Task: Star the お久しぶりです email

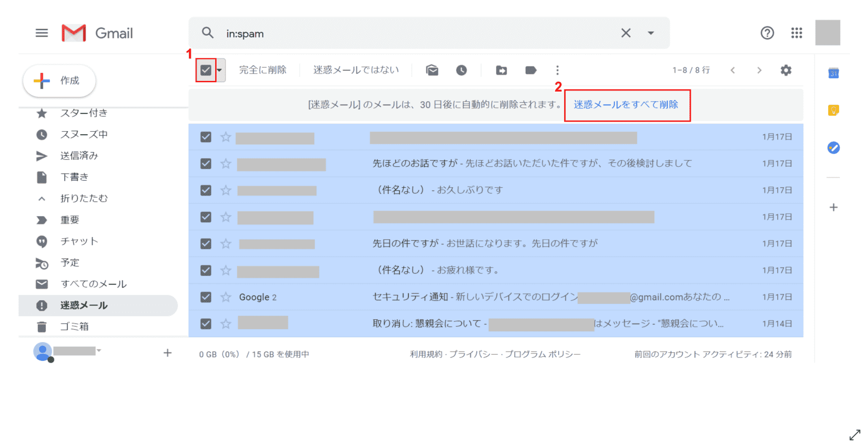Action: coord(226,190)
